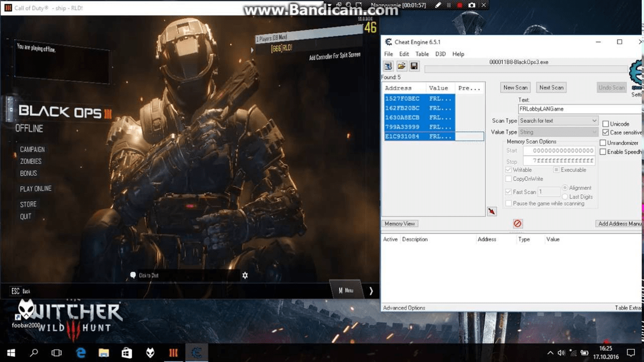
Task: Save table with the floppy disk icon
Action: [414, 66]
